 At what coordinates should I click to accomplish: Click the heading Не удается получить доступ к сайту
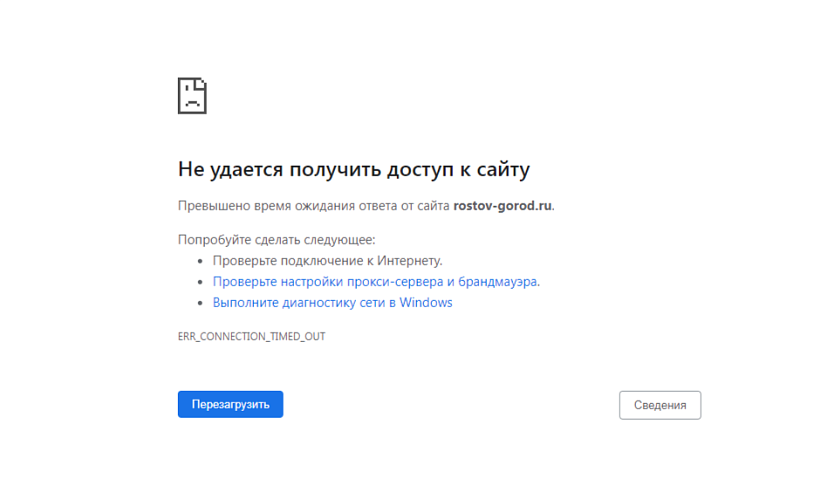[353, 169]
